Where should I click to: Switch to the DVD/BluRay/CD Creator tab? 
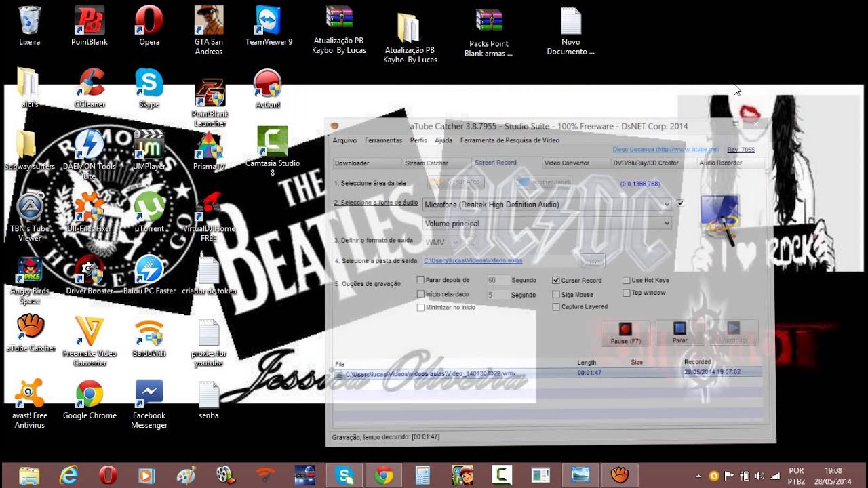[646, 163]
